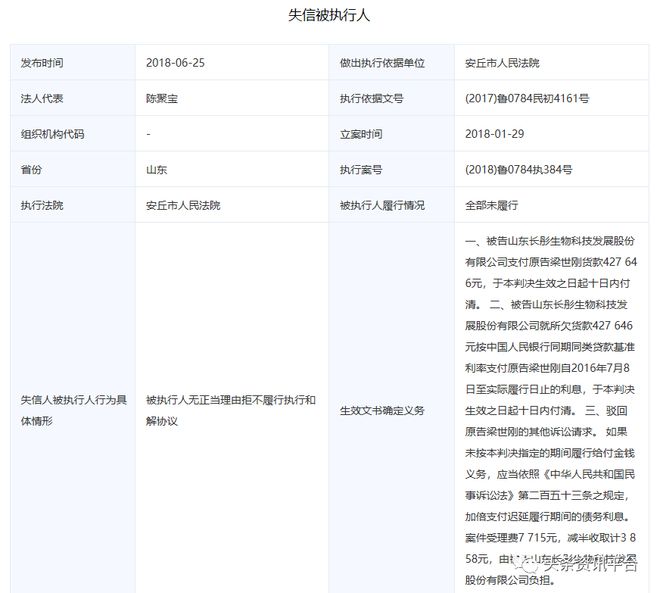The image size is (660, 593).
Task: Select the status 全部未履行
Action: 492,205
